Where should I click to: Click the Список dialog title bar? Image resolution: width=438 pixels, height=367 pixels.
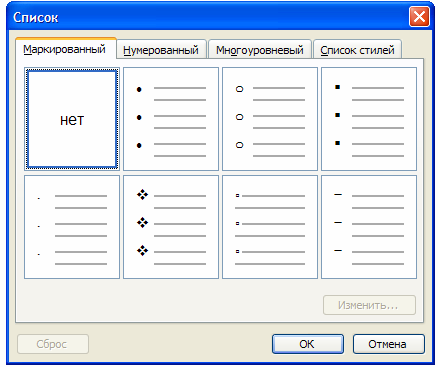pyautogui.click(x=207, y=17)
